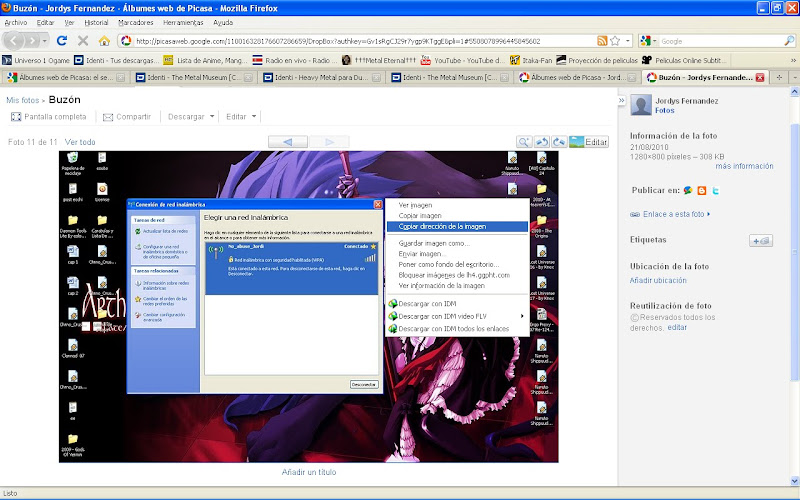Open Lista de Anime, Mang bookmark

pos(205,60)
